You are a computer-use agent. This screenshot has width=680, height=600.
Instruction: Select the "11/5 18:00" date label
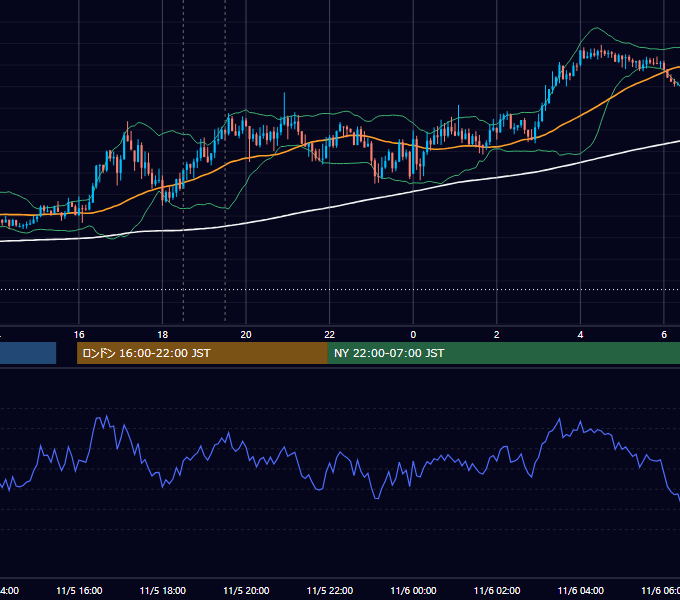pyautogui.click(x=163, y=590)
